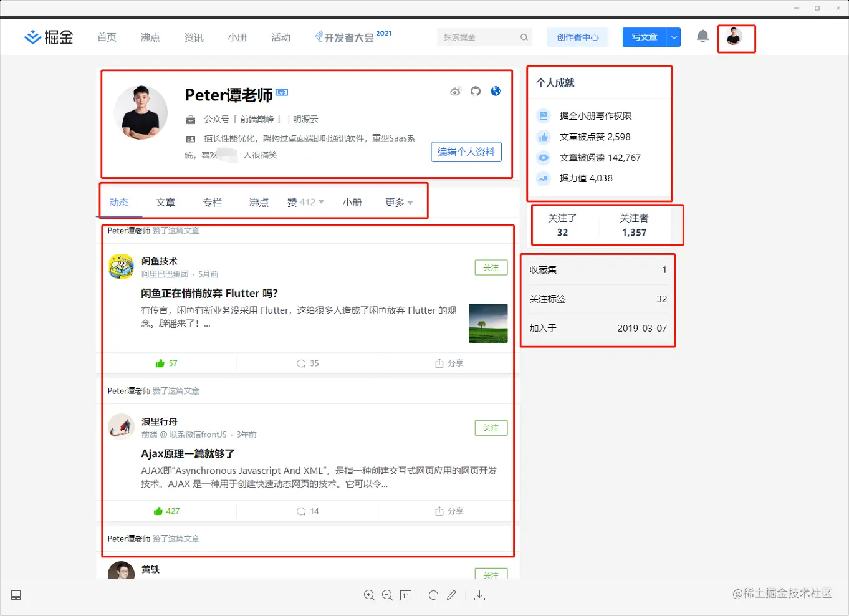Click the Juejin logo in header
The image size is (849, 616).
coord(49,37)
